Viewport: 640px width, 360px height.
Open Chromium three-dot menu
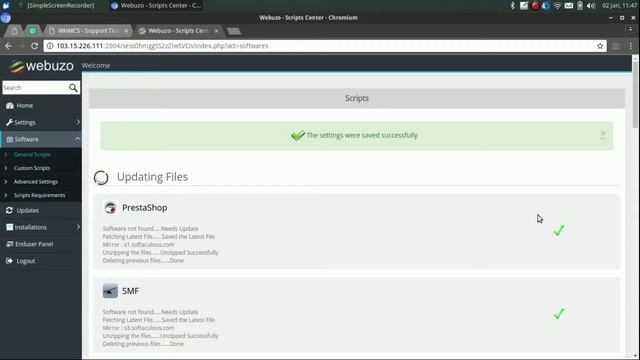click(x=631, y=46)
